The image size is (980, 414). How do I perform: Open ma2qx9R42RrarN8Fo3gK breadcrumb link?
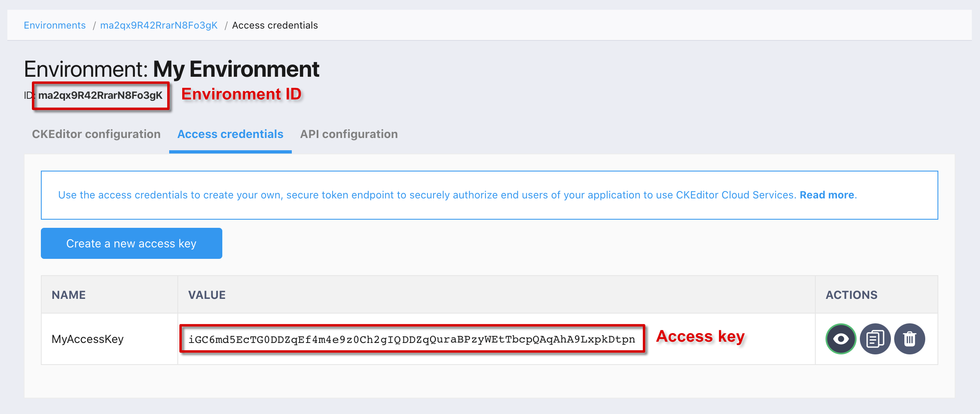[x=159, y=25]
